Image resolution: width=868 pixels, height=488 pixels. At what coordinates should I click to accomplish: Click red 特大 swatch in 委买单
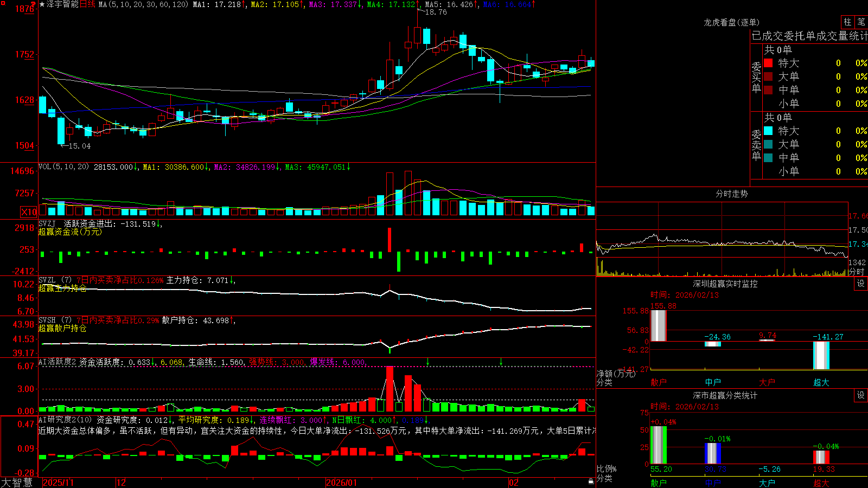(x=768, y=63)
